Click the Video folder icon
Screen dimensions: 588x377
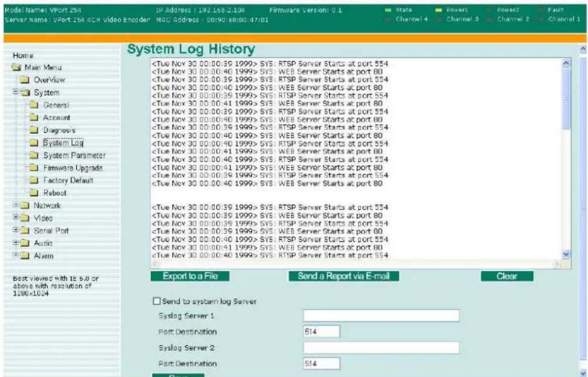click(x=25, y=218)
